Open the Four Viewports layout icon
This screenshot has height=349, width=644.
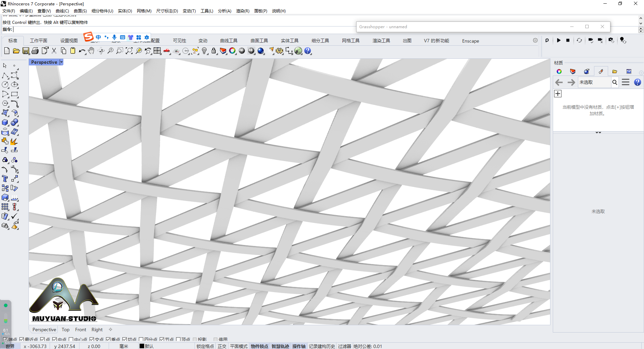pyautogui.click(x=157, y=51)
